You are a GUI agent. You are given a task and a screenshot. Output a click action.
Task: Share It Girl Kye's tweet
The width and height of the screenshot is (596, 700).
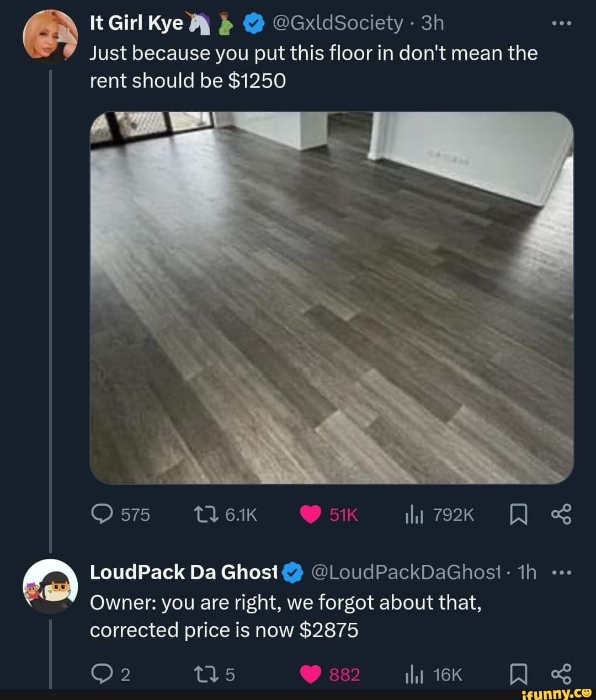pos(562,515)
